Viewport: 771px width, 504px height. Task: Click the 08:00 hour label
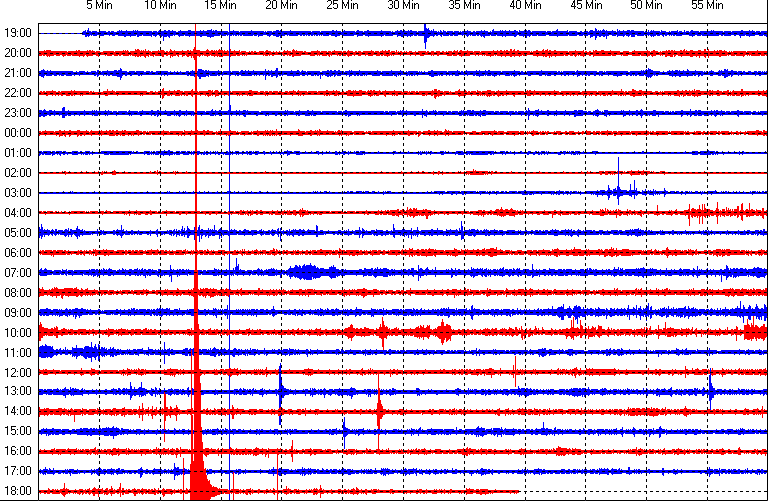pyautogui.click(x=18, y=293)
